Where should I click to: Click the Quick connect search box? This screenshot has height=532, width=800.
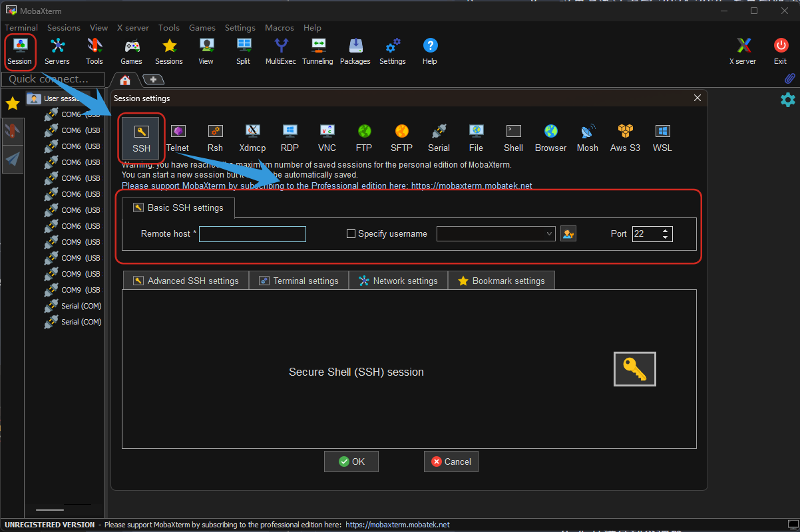point(53,79)
